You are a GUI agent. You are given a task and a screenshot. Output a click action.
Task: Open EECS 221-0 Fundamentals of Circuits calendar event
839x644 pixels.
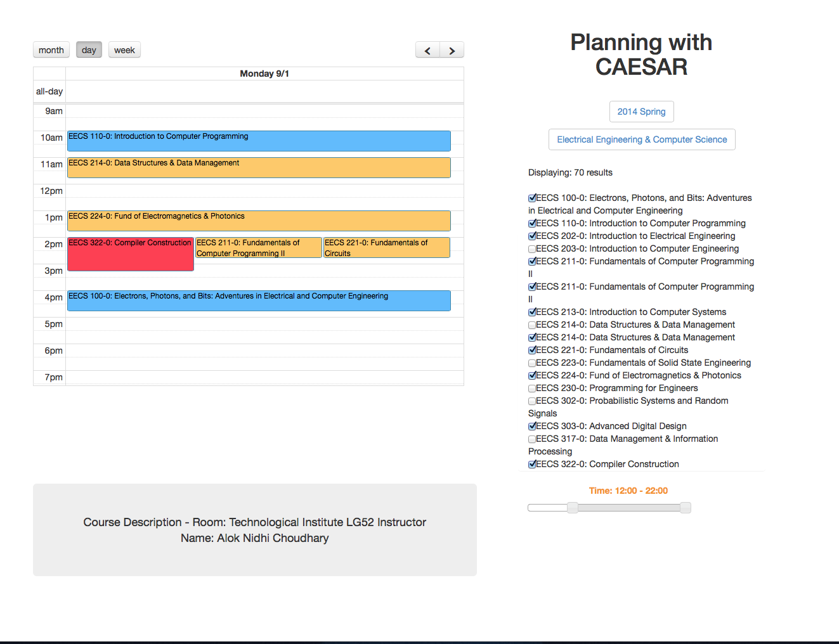(387, 247)
